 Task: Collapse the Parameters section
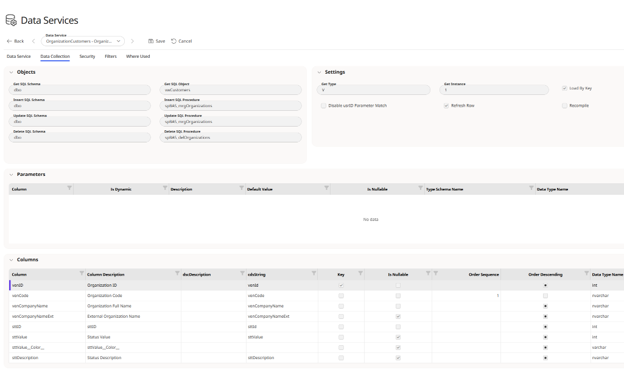point(11,174)
